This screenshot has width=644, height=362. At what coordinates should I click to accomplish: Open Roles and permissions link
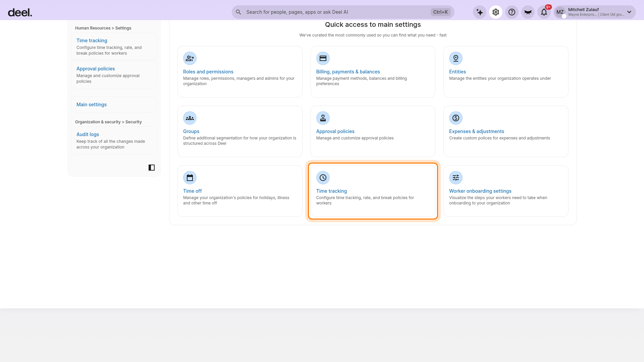click(x=208, y=72)
